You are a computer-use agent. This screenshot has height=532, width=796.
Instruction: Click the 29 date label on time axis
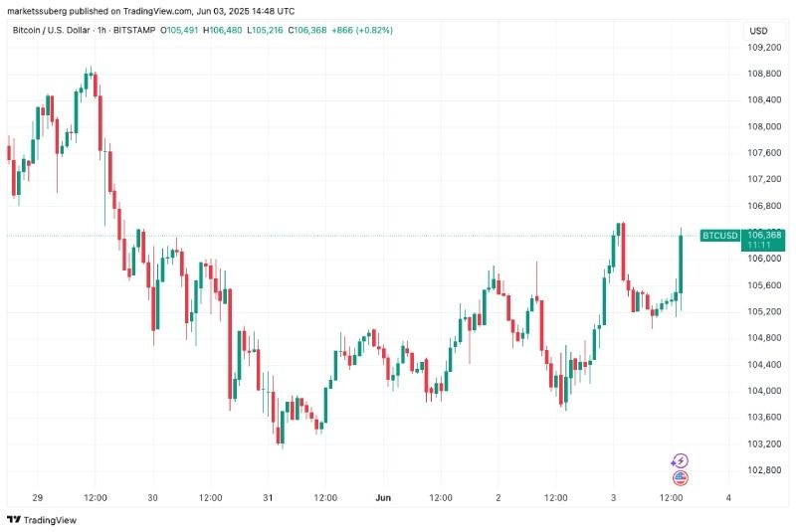coord(38,497)
